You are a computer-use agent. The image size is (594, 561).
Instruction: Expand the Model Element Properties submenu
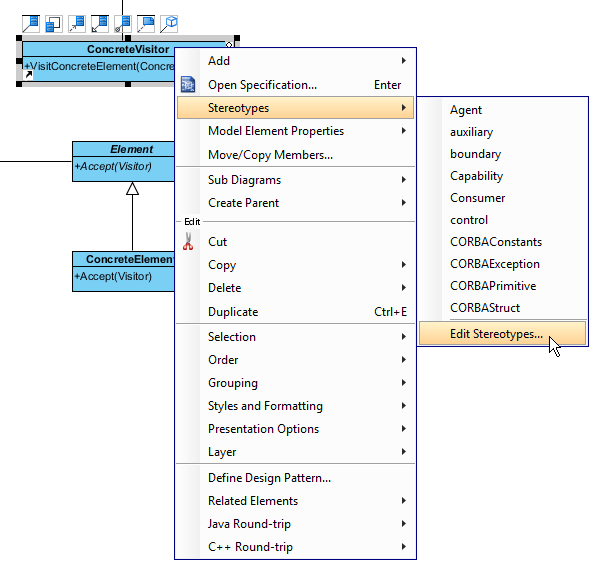click(295, 131)
